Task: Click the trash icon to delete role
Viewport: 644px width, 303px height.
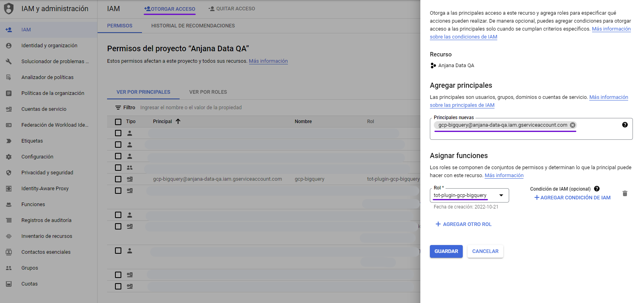Action: click(625, 193)
